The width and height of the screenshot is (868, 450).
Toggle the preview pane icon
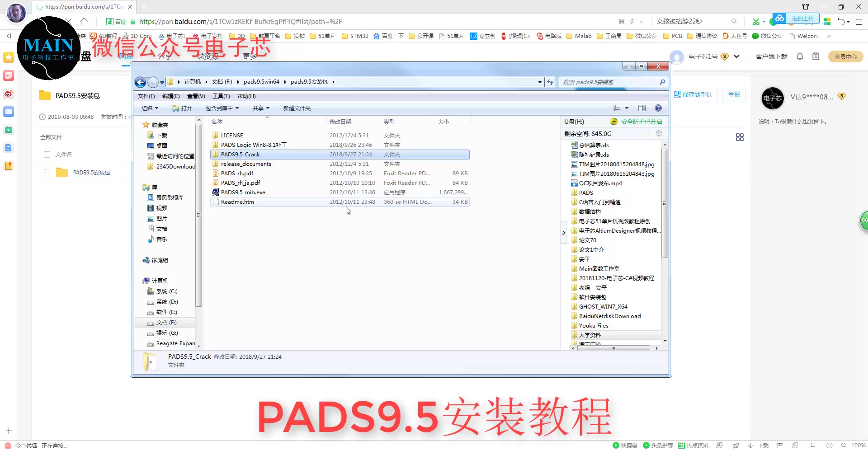[x=642, y=108]
